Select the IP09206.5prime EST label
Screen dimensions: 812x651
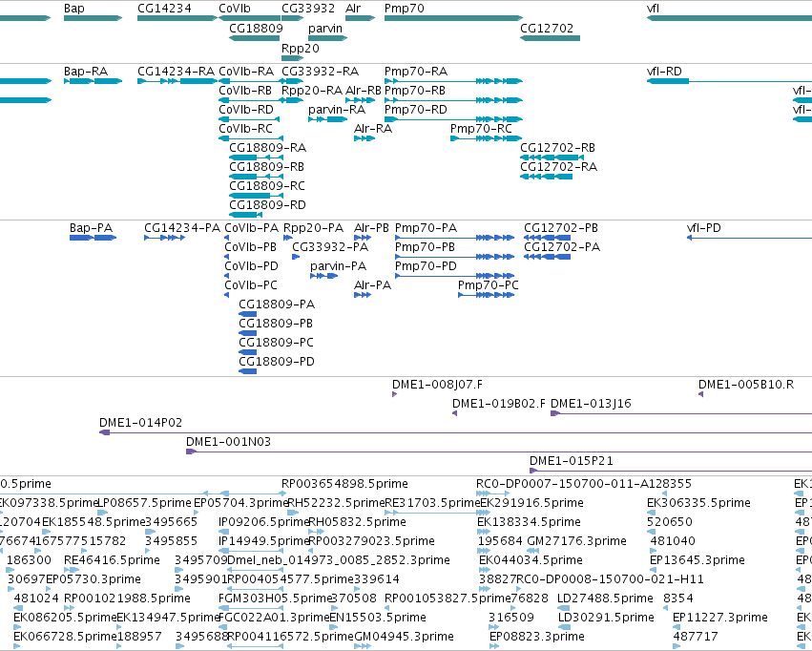pyautogui.click(x=264, y=522)
